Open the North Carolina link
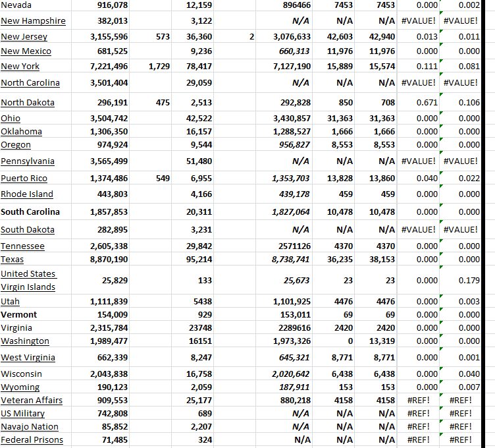This screenshot has height=448, width=495. 30,83
